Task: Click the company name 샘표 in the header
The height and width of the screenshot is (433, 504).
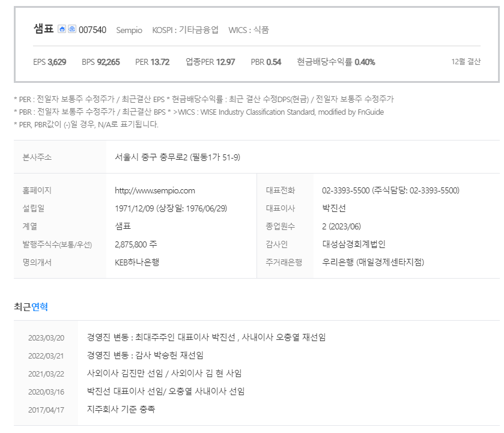Action: (x=44, y=29)
